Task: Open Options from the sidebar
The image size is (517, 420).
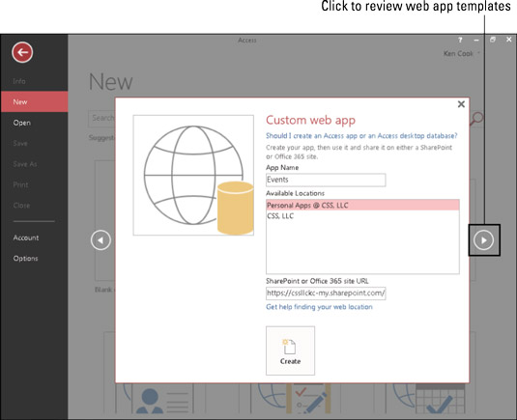Action: coord(25,258)
